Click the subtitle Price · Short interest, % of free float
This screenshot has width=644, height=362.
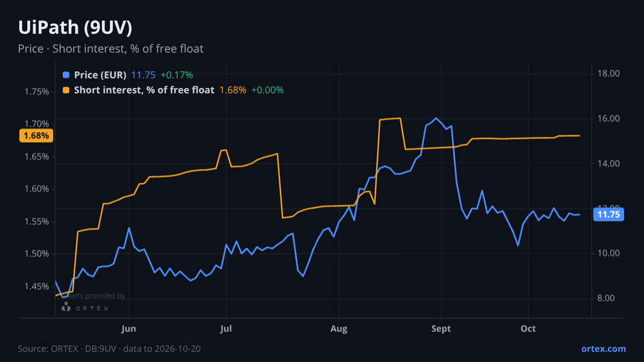pos(111,49)
